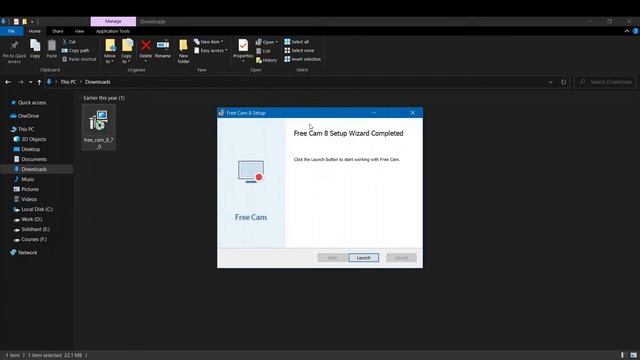Open recent locations dropdown arrow
Image resolution: width=640 pixels, height=360 pixels.
(x=31, y=82)
